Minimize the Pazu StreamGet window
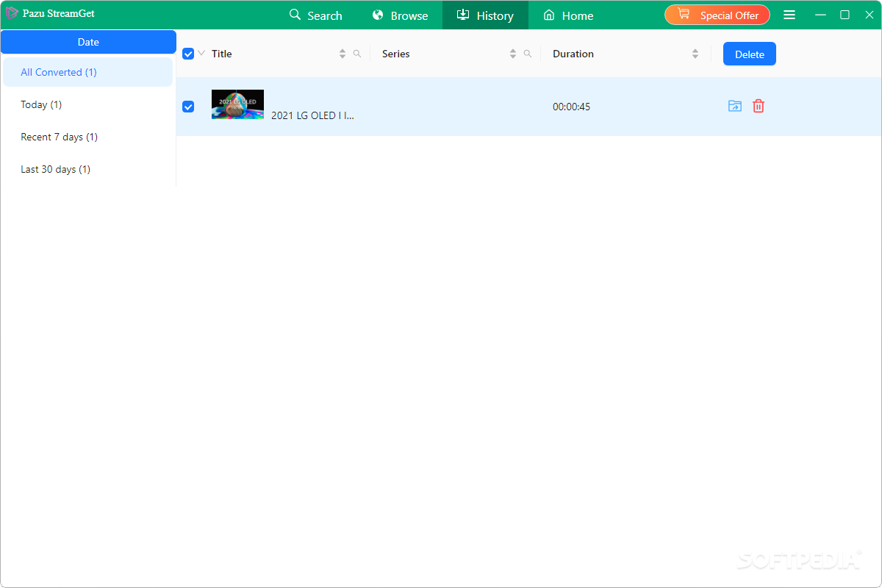This screenshot has height=588, width=882. (x=821, y=15)
